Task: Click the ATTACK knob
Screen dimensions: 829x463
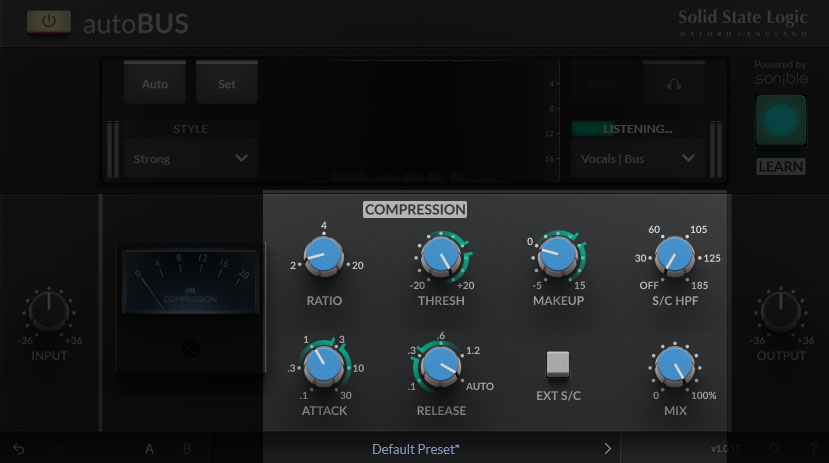Action: coord(324,366)
